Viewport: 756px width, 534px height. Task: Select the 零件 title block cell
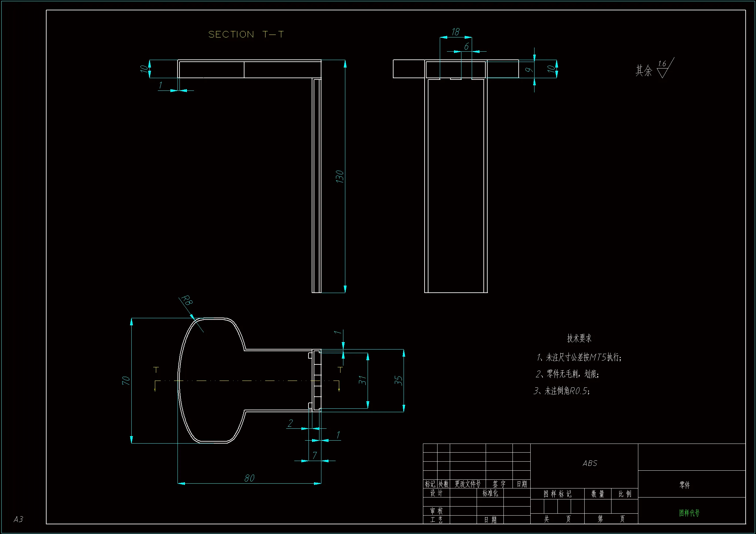(x=685, y=485)
